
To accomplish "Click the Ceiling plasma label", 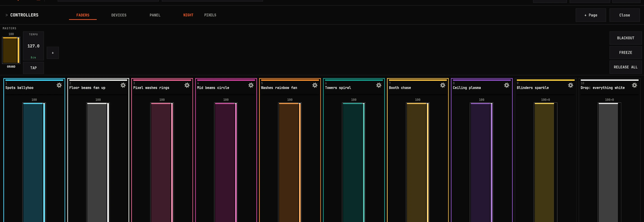I will click(467, 88).
